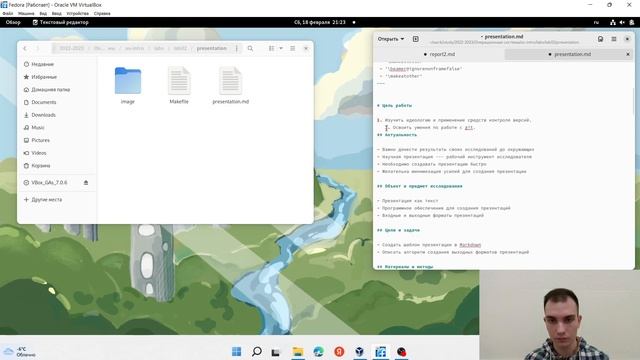
Task: Open the VirtualBox Вид menu
Action: (x=43, y=13)
